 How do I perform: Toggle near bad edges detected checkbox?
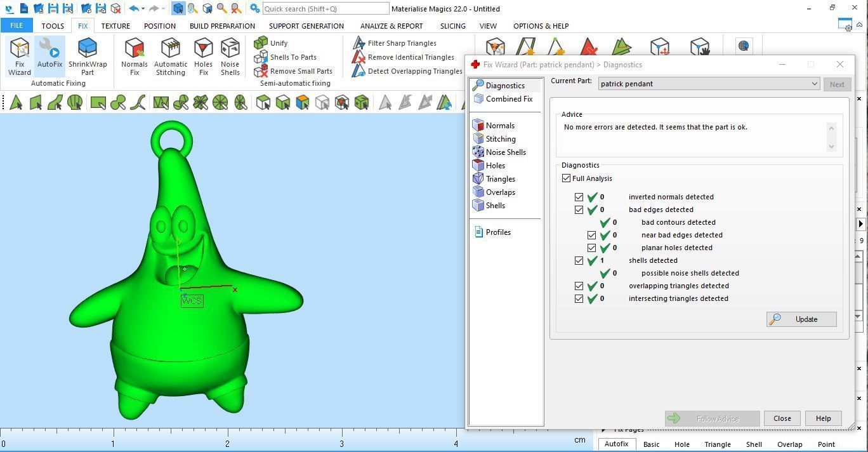click(x=591, y=235)
